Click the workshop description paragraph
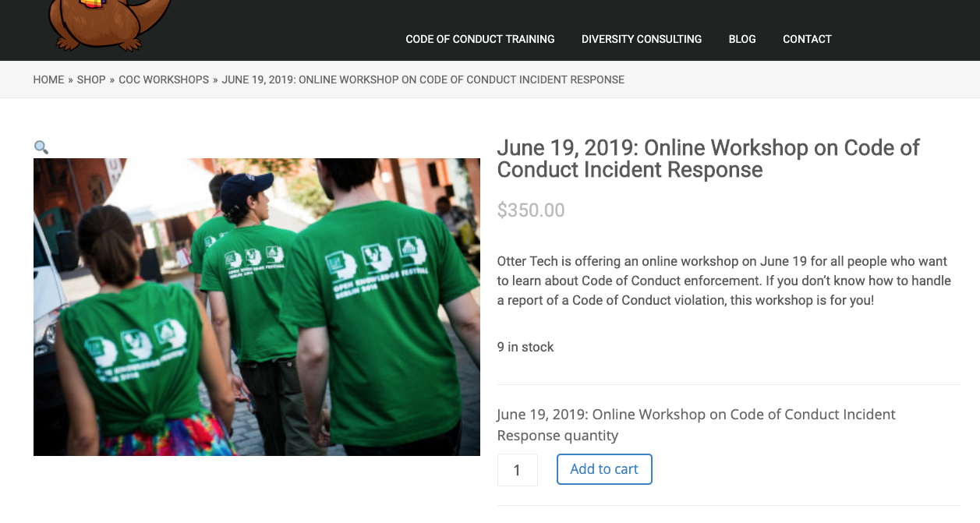Image resolution: width=980 pixels, height=523 pixels. pos(724,281)
